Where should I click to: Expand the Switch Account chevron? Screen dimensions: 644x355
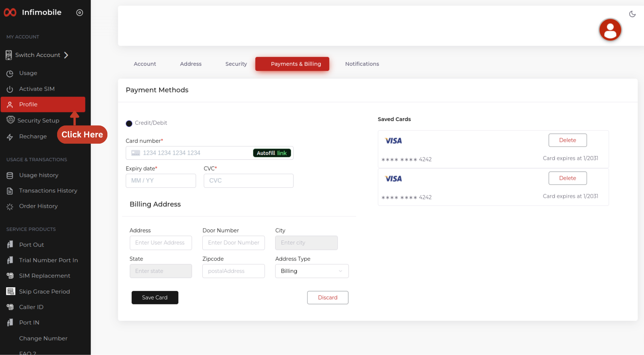[x=66, y=55]
